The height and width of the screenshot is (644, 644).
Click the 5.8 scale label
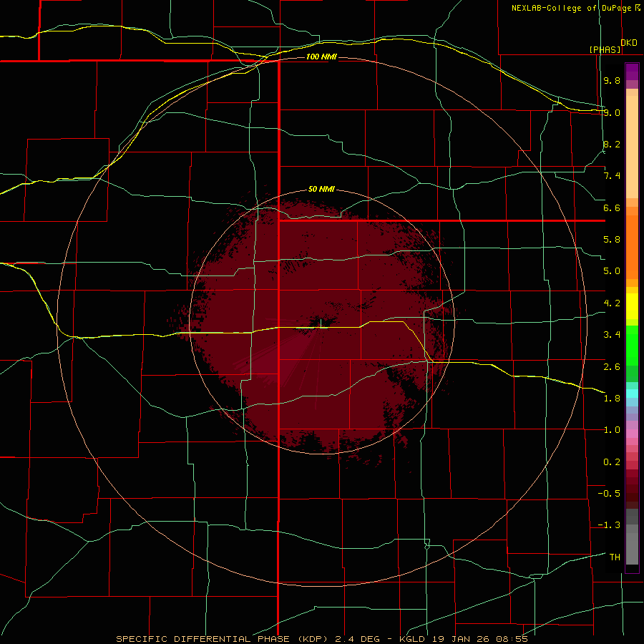(612, 240)
